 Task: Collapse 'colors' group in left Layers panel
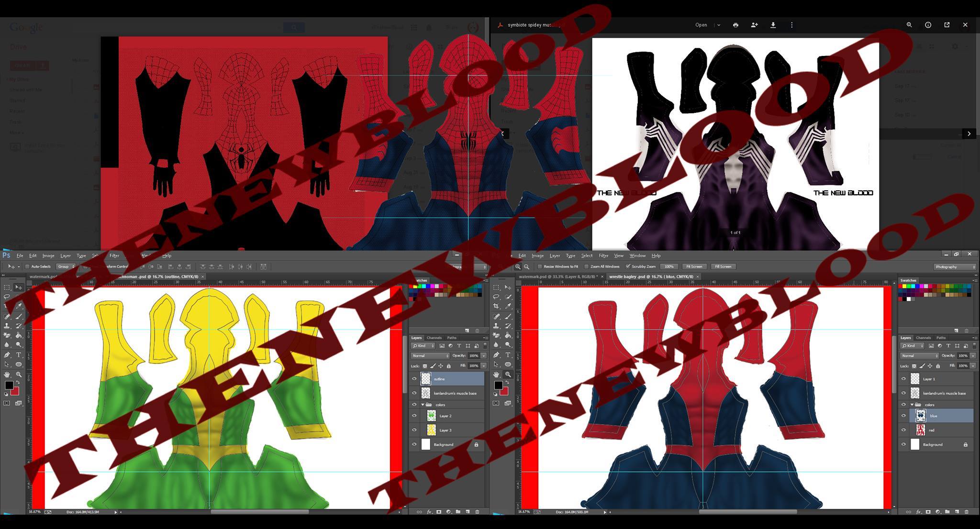[x=423, y=405]
